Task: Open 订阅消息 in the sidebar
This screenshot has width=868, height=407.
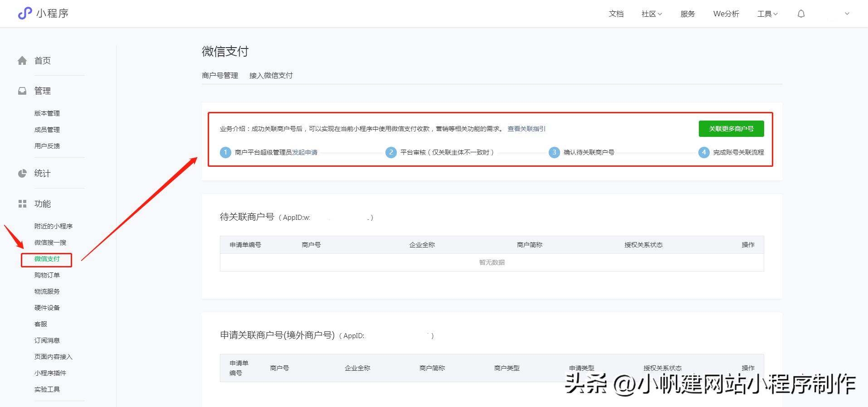Action: (47, 340)
